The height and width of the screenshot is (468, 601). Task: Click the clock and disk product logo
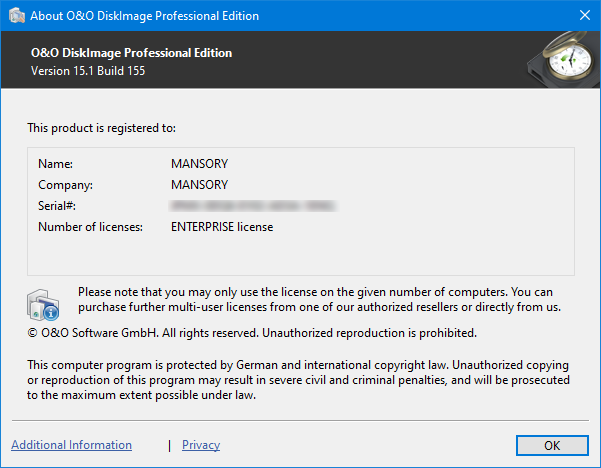point(560,60)
